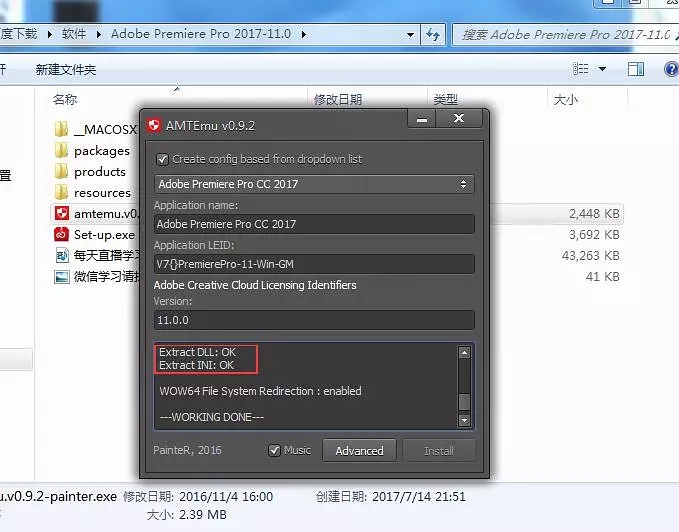Viewport: 679px width, 532px height.
Task: Click the packages folder name
Action: click(102, 151)
